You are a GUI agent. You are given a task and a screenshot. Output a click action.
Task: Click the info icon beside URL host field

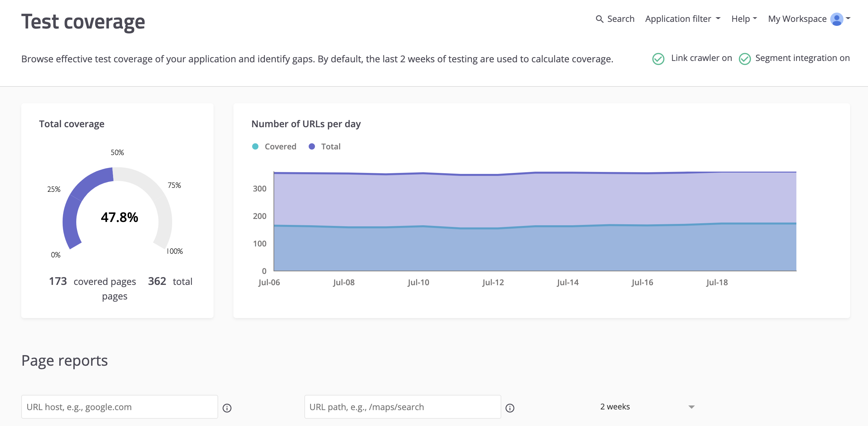(x=227, y=408)
